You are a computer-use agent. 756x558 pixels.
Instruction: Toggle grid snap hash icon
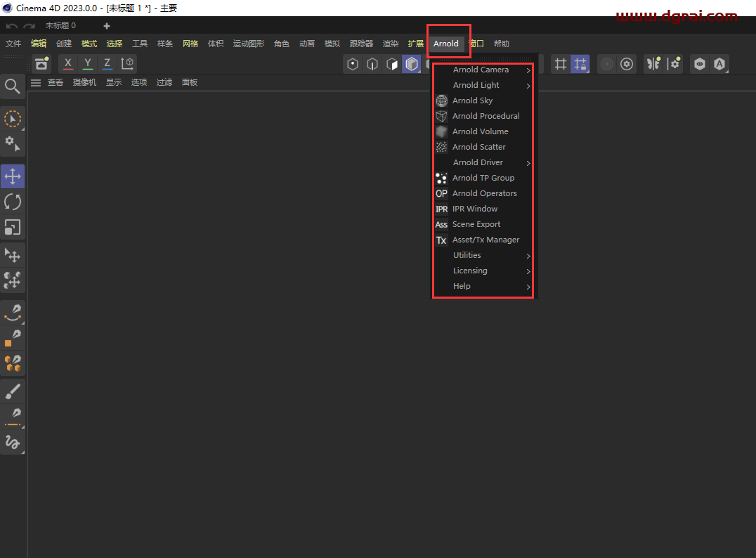560,64
